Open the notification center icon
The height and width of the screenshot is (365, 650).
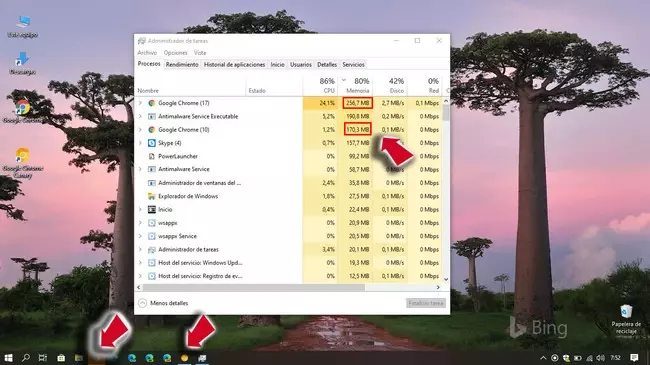pyautogui.click(x=634, y=358)
